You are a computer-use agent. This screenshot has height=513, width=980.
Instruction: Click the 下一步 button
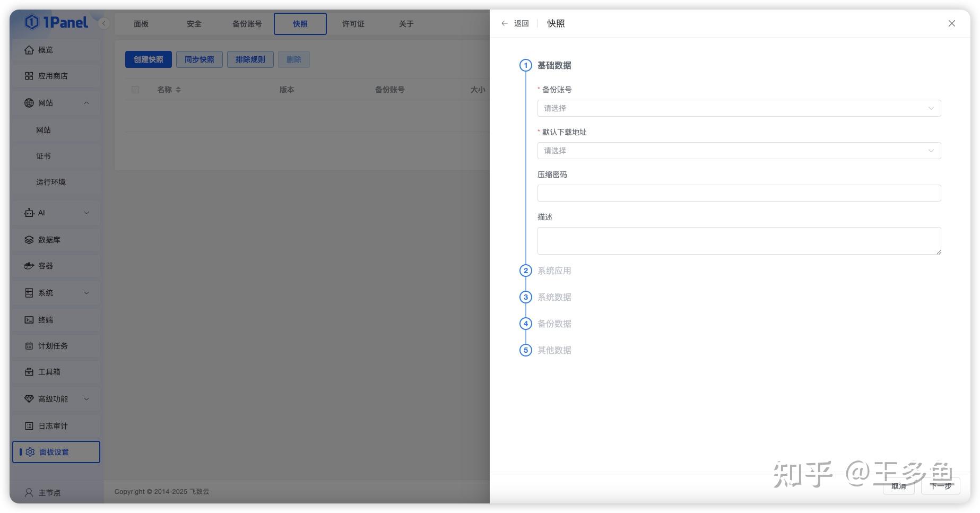941,486
